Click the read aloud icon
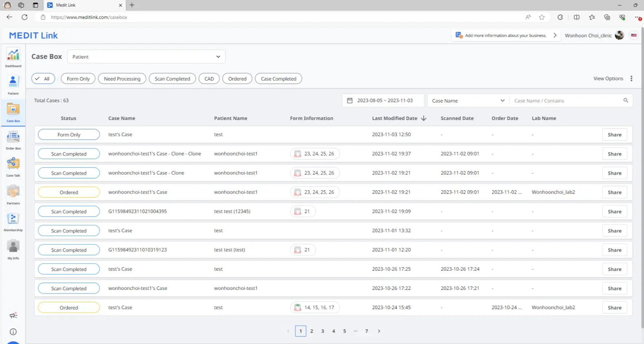The image size is (644, 344). [x=528, y=17]
